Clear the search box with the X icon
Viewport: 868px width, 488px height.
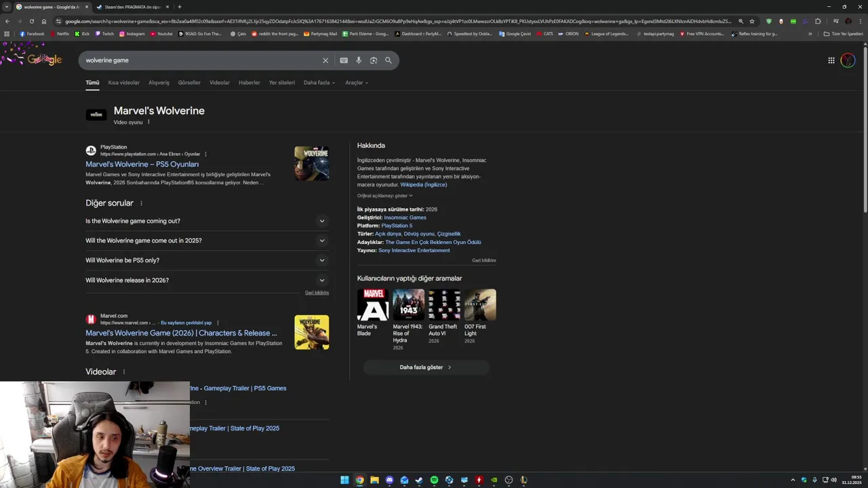pyautogui.click(x=325, y=60)
